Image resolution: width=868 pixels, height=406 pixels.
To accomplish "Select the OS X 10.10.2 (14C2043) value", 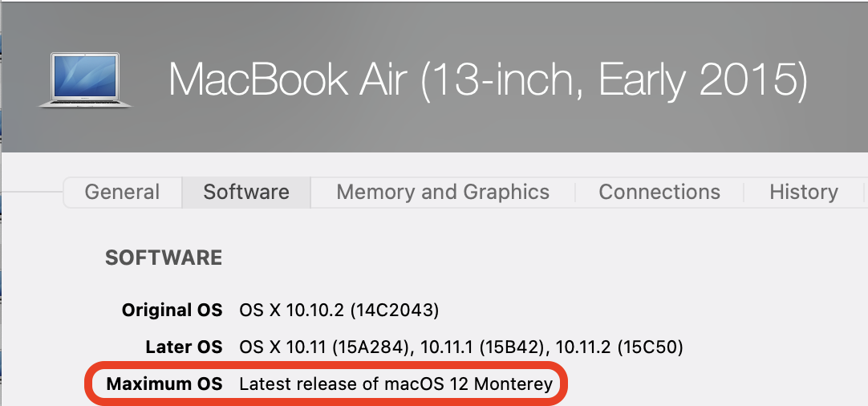I will [339, 310].
